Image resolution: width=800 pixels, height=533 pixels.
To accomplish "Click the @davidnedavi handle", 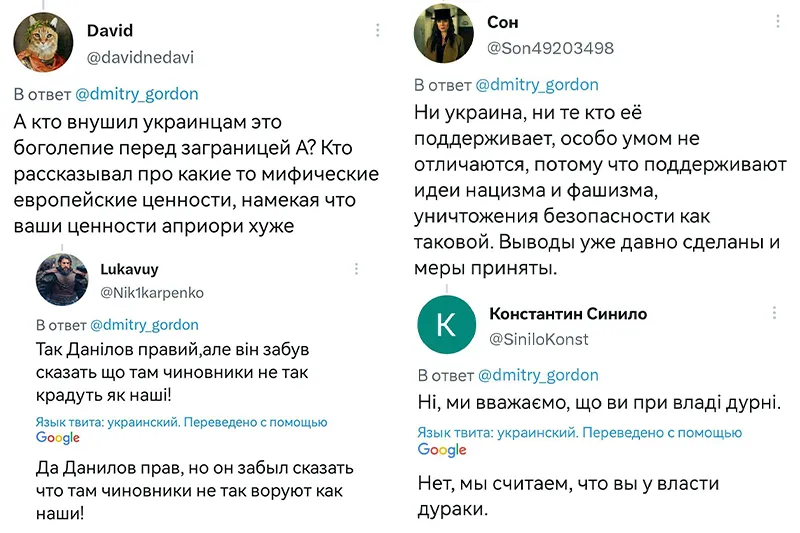I will click(x=140, y=57).
